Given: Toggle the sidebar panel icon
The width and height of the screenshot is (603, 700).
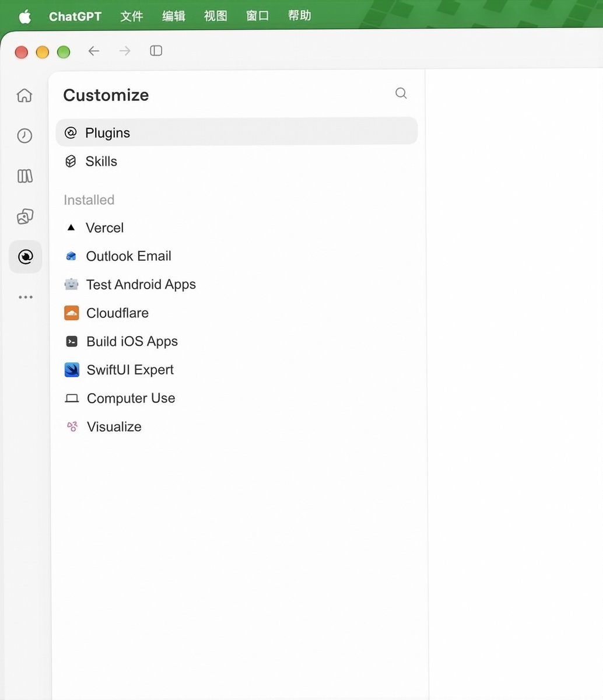Looking at the screenshot, I should coord(156,51).
